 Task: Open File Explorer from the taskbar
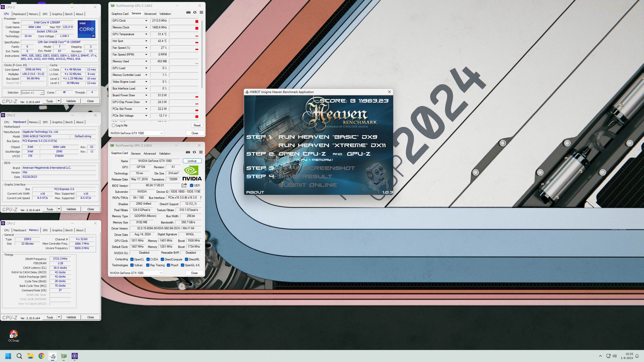(30, 356)
